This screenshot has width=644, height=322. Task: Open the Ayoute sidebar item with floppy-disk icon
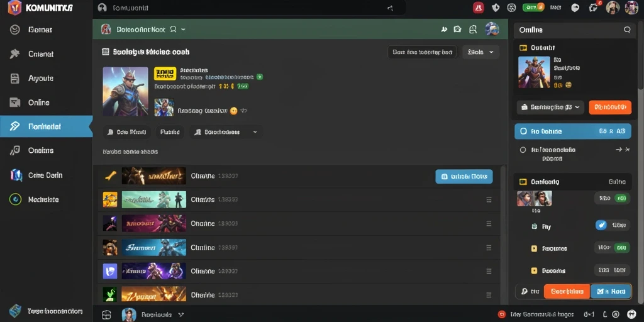[47, 78]
